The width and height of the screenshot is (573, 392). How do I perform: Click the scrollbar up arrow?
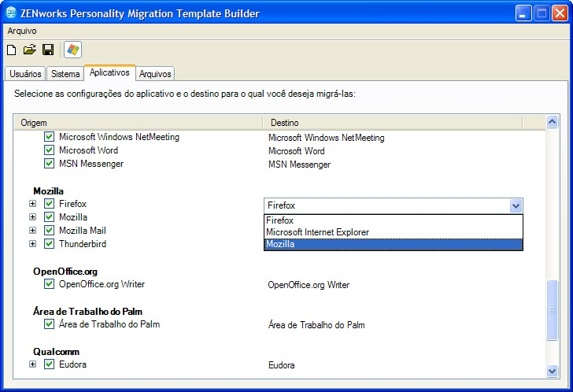coord(552,122)
